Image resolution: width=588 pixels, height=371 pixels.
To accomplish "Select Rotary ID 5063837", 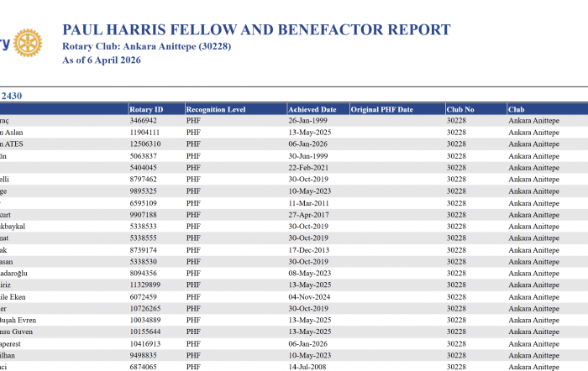I will coord(144,156).
